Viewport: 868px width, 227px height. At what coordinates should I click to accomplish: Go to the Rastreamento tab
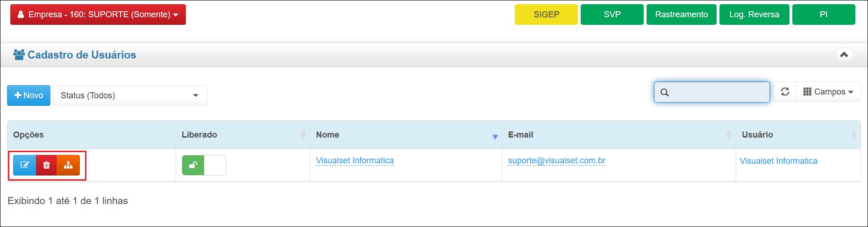[681, 15]
